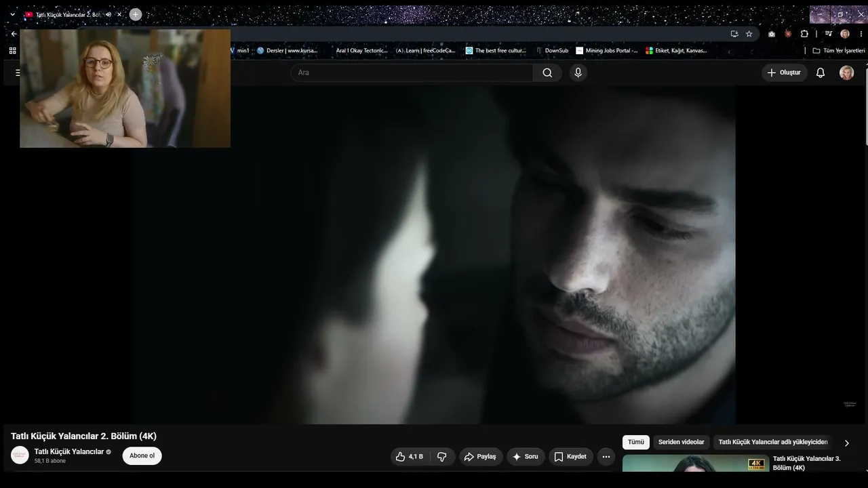
Task: Open more actions ellipsis under the video
Action: 606,457
